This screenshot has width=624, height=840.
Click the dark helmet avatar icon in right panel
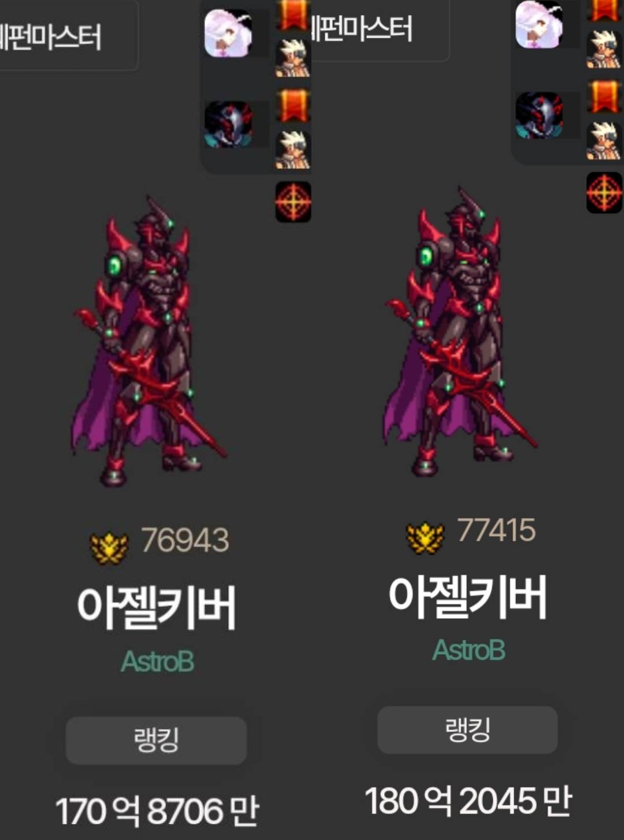(539, 115)
